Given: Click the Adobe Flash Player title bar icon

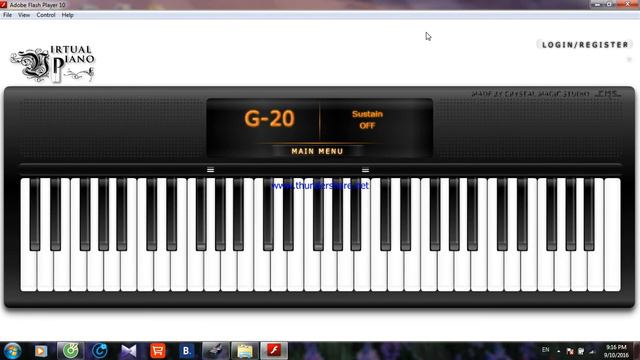Looking at the screenshot, I should point(4,5).
